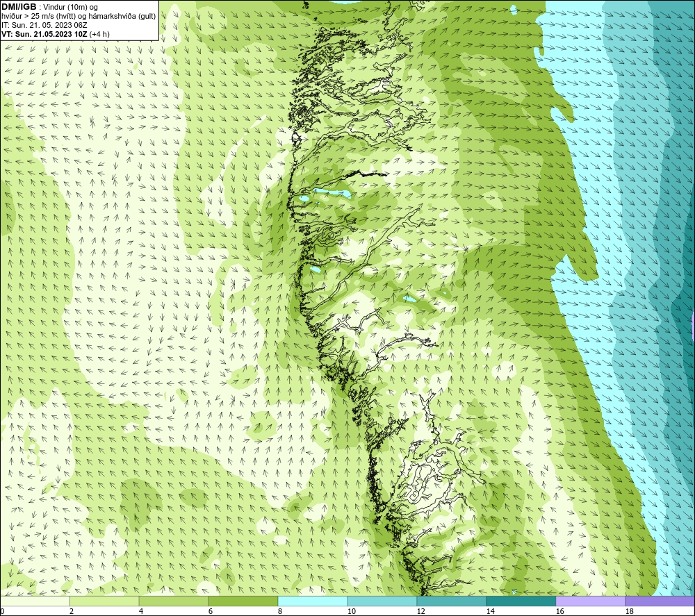Click the 'IT: Sun. 21. 05. 2023 06Z' line
695x616 pixels.
coord(44,25)
